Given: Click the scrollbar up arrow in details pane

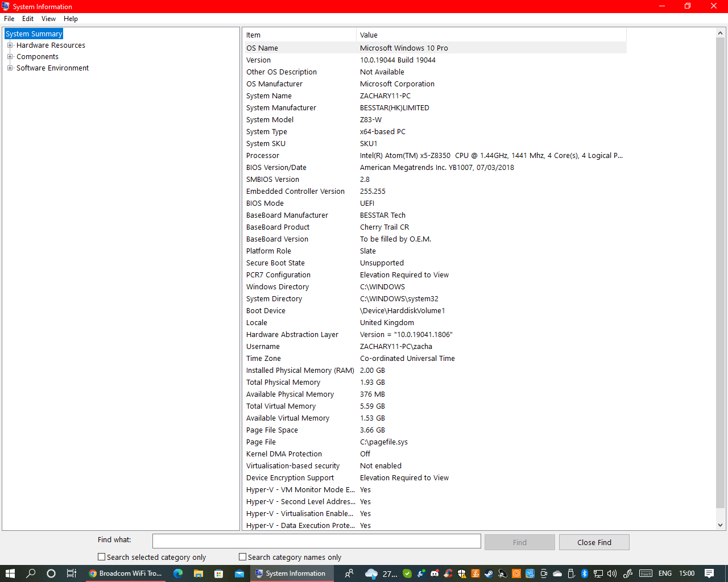Looking at the screenshot, I should coord(721,34).
